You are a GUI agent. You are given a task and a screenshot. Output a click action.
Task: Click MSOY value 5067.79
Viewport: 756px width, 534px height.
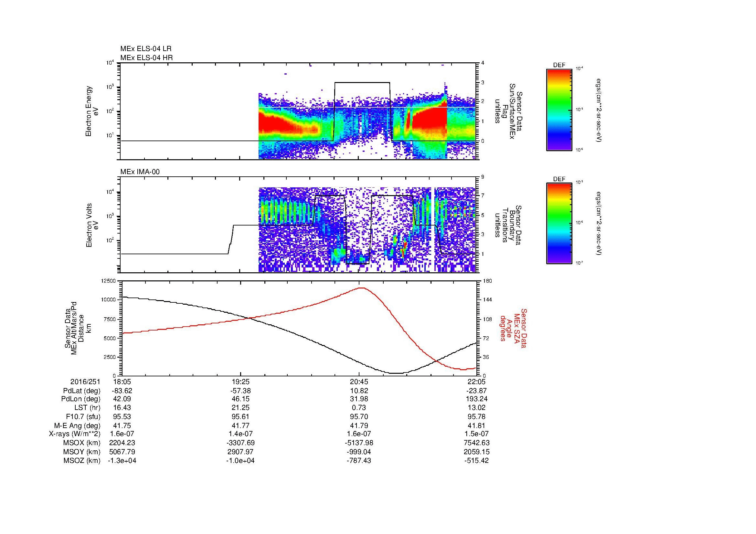coord(122,452)
